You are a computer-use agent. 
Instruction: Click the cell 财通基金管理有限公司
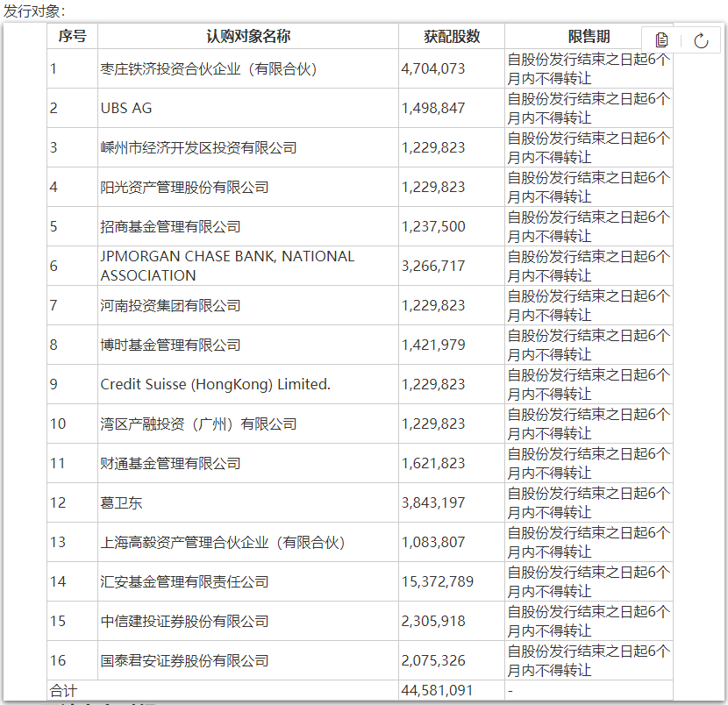click(x=248, y=463)
